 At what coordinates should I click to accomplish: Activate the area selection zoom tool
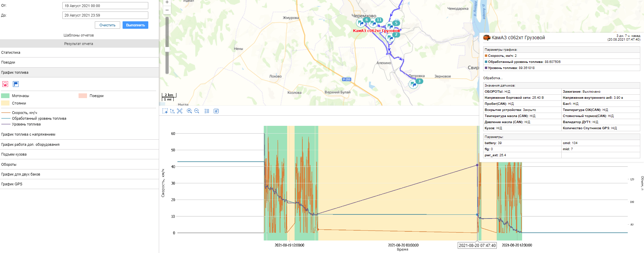[x=165, y=111]
